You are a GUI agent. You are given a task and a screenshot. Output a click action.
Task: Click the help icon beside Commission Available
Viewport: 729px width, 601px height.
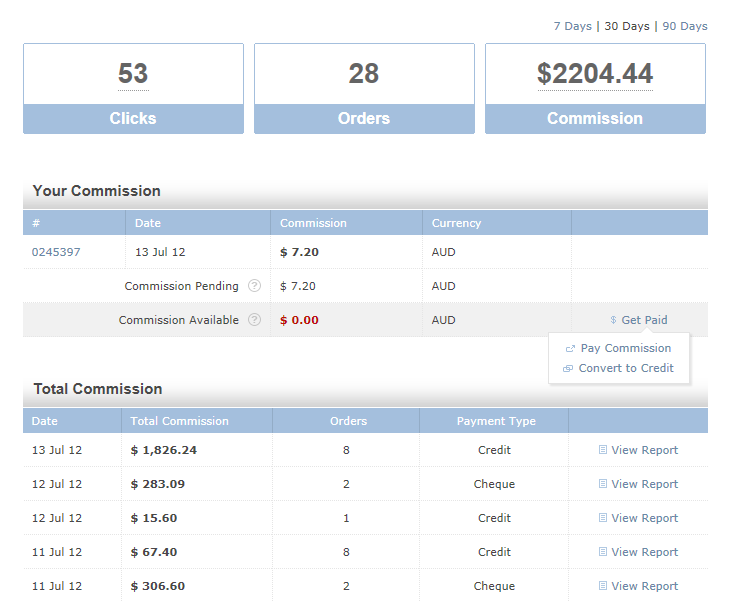254,320
